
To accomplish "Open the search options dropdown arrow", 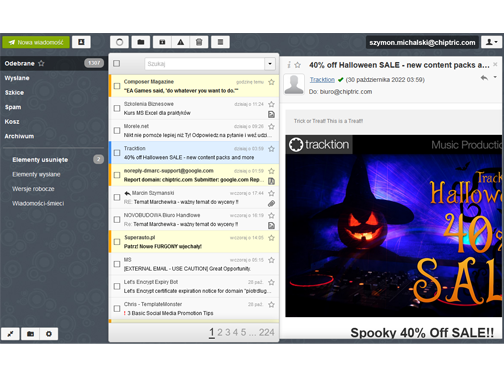I will 270,64.
